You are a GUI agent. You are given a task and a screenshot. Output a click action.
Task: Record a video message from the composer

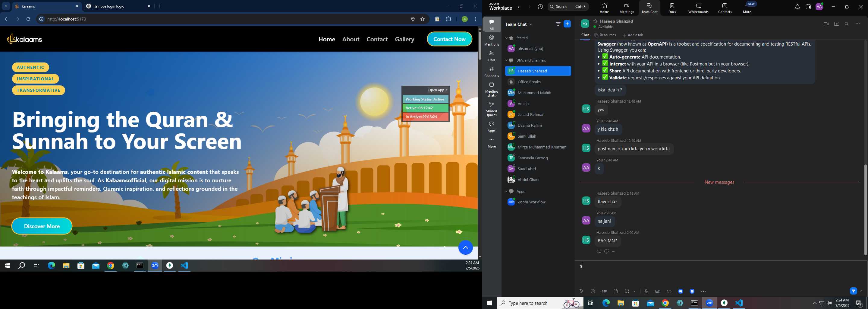657,291
